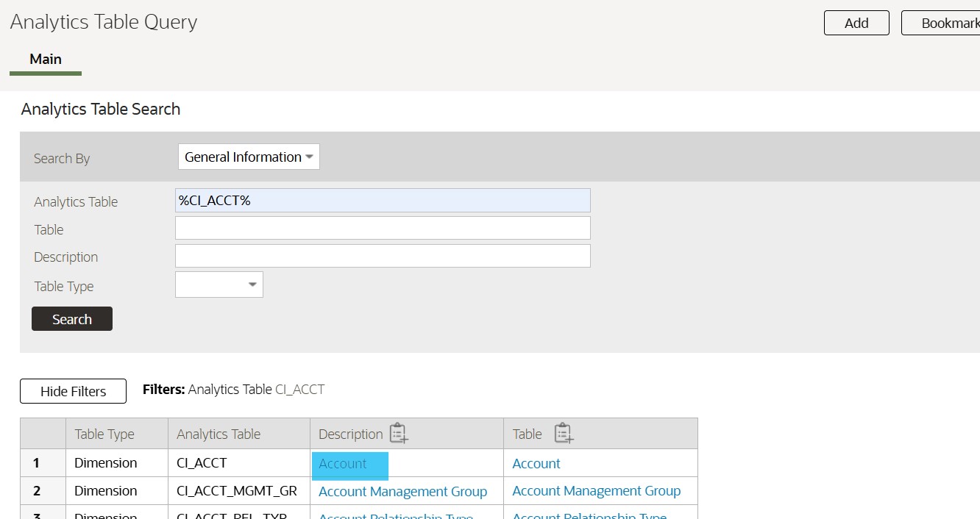Image resolution: width=980 pixels, height=519 pixels.
Task: Focus the Analytics Table input field
Action: pyautogui.click(x=383, y=200)
